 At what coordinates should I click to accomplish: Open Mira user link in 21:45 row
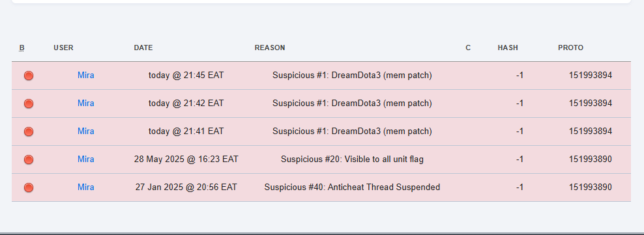coord(86,76)
